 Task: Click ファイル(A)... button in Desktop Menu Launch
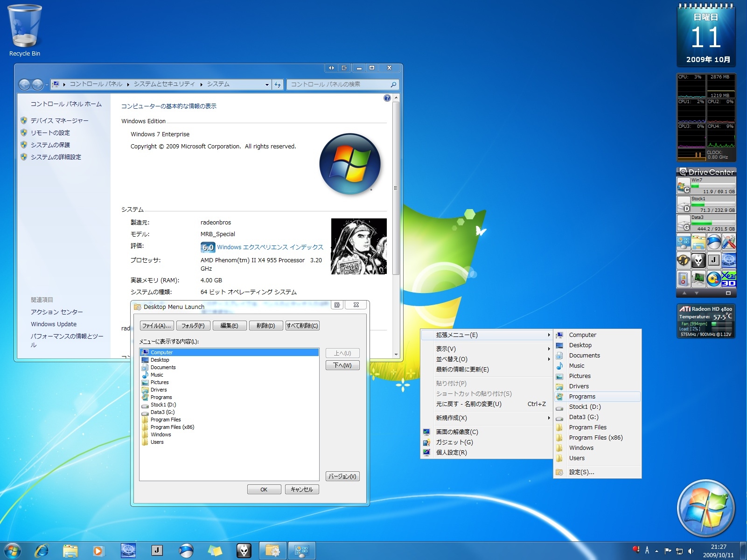[156, 326]
